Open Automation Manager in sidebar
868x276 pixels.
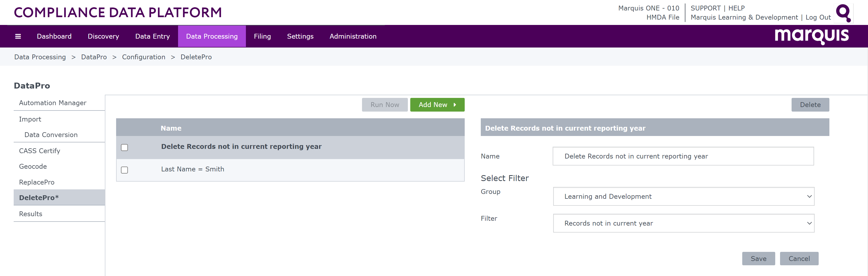59,103
